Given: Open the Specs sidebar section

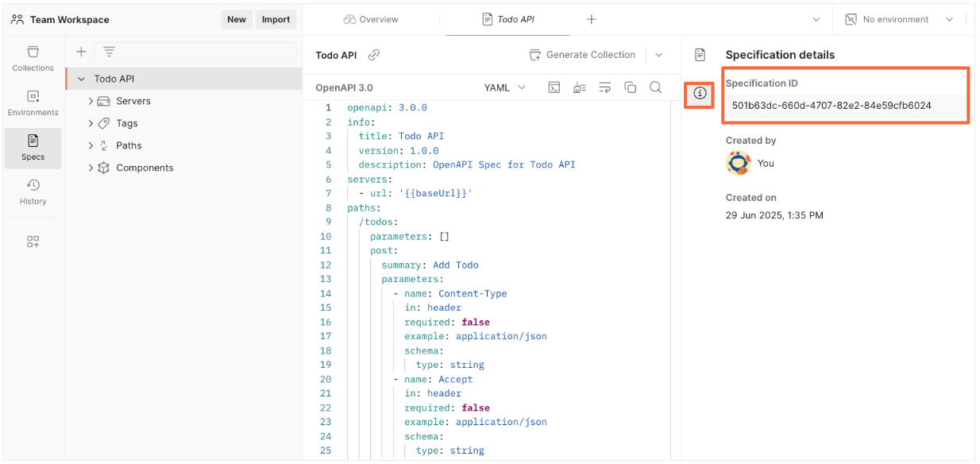Looking at the screenshot, I should tap(33, 148).
